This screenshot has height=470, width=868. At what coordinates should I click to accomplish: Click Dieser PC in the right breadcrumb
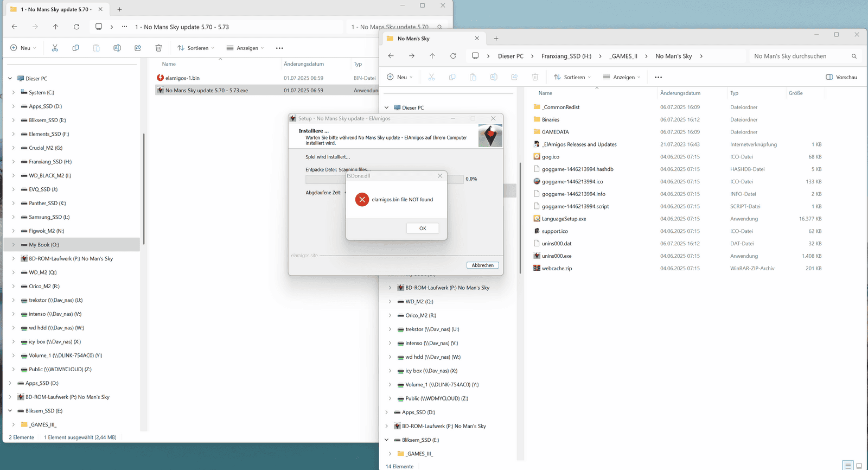510,56
